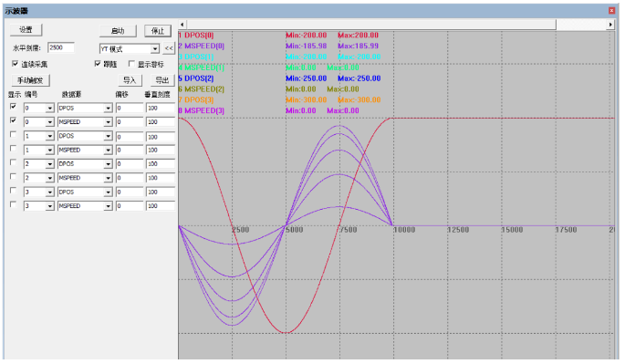This screenshot has width=625, height=364.
Task: Click the 启动 start button
Action: coord(118,31)
